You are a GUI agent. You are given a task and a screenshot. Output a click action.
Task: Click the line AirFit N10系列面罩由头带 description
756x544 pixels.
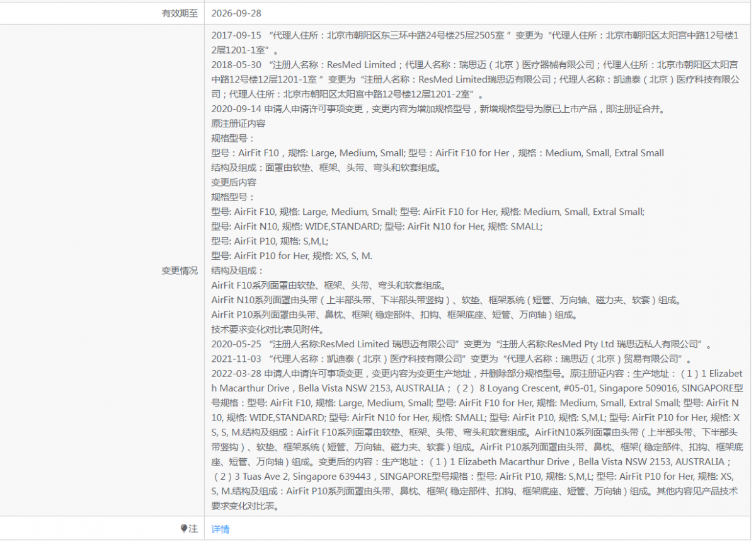point(446,300)
